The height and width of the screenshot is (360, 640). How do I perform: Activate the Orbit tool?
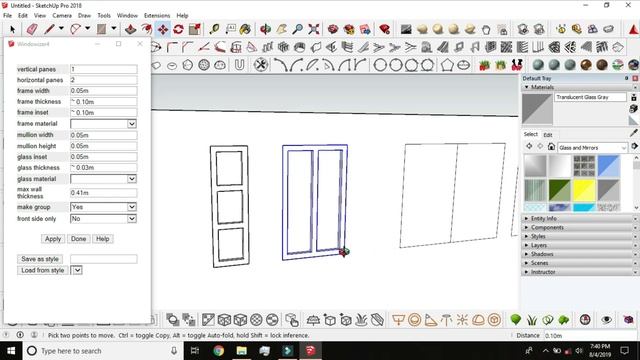tap(265, 29)
